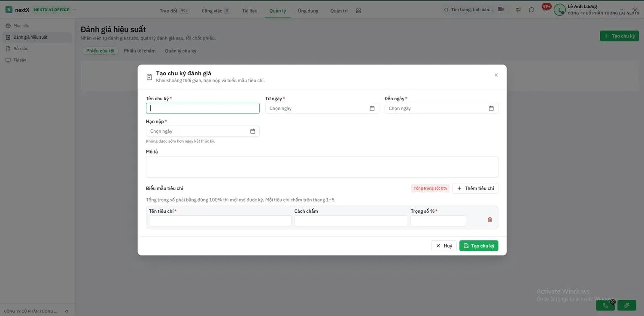Open the green sparkle AI assistant button
The height and width of the screenshot is (316, 644).
click(627, 305)
